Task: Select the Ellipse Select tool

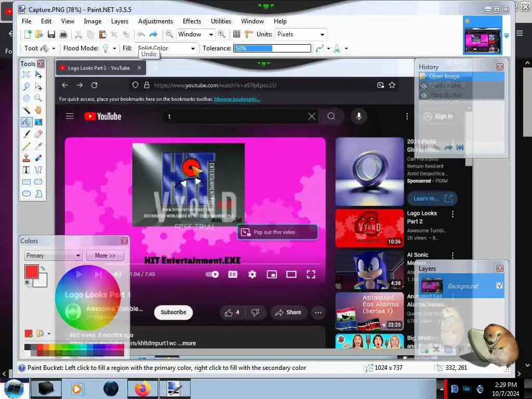Action: point(26,98)
